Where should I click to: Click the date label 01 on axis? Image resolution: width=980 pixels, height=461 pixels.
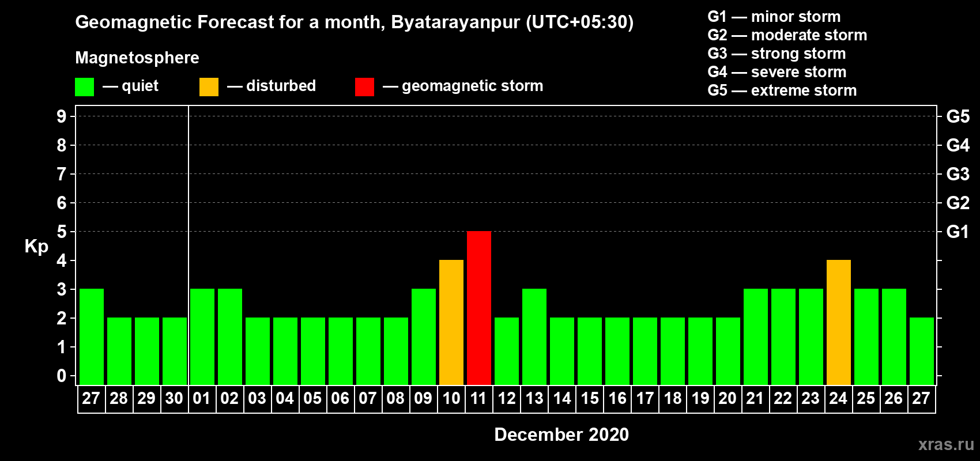[x=202, y=399]
